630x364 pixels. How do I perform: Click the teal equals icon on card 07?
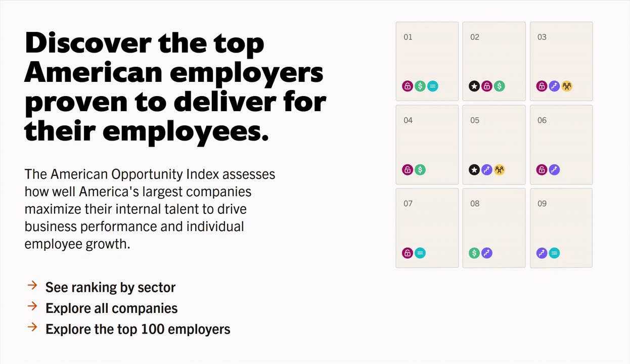click(x=420, y=253)
